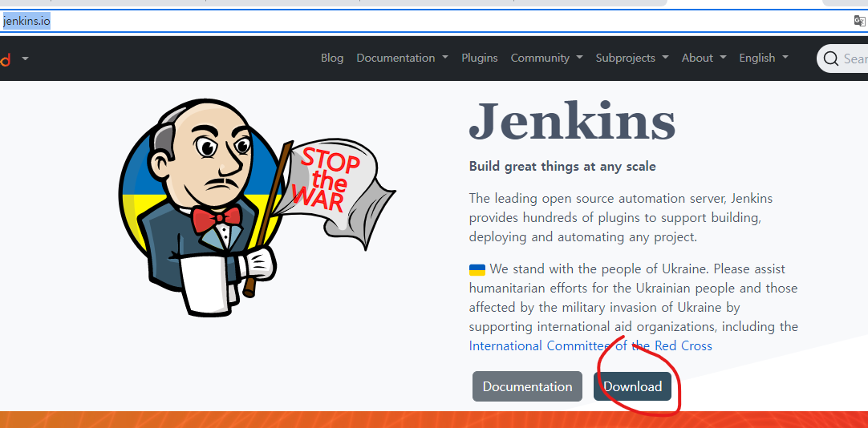868x428 pixels.
Task: Open the About dropdown menu
Action: tap(704, 58)
